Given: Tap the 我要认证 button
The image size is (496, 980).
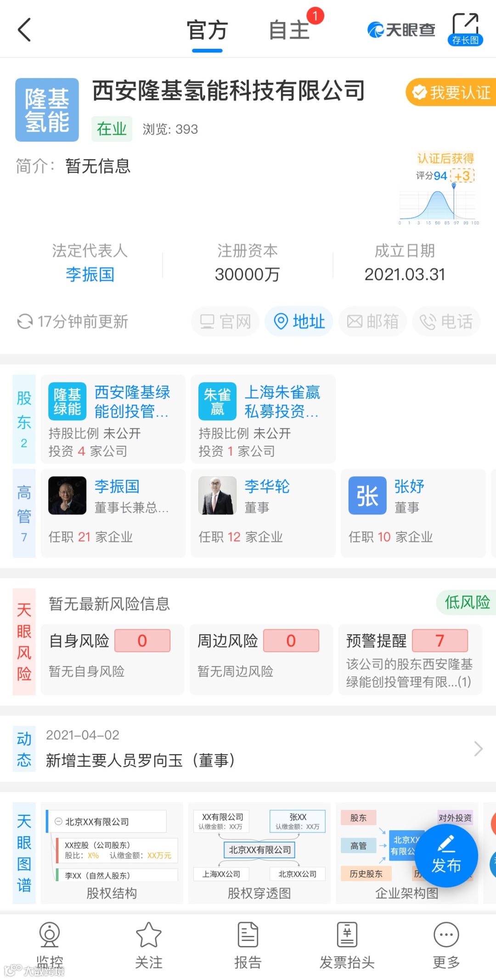Looking at the screenshot, I should (451, 92).
